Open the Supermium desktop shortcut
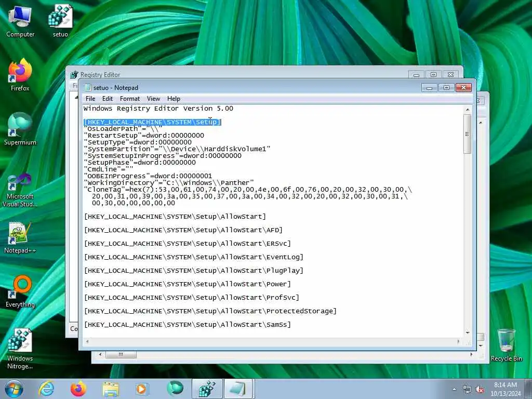 (20, 129)
